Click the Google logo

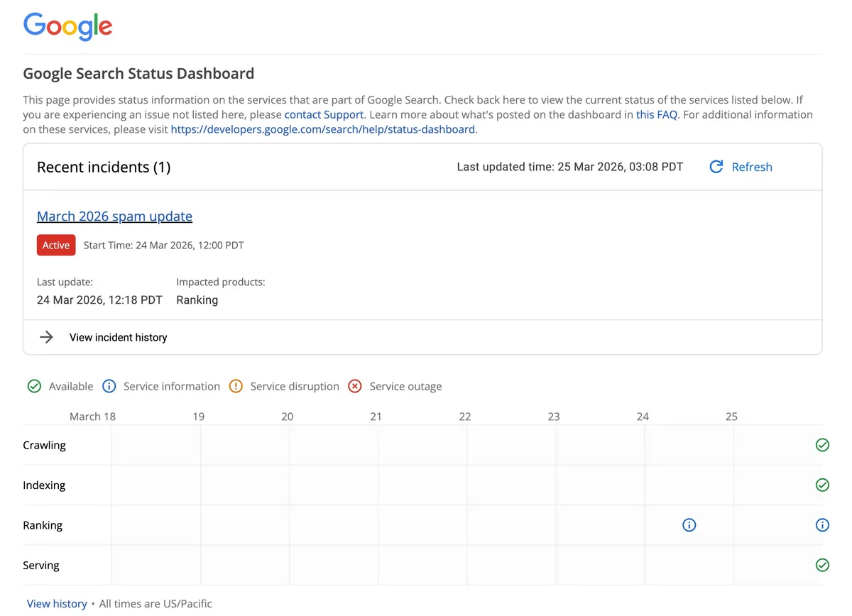point(67,26)
